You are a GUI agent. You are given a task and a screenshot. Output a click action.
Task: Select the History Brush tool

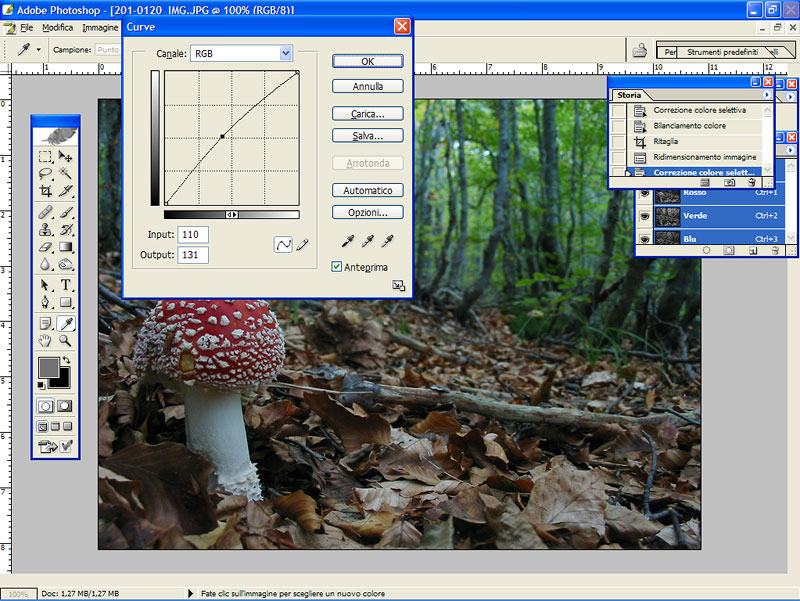tap(65, 230)
